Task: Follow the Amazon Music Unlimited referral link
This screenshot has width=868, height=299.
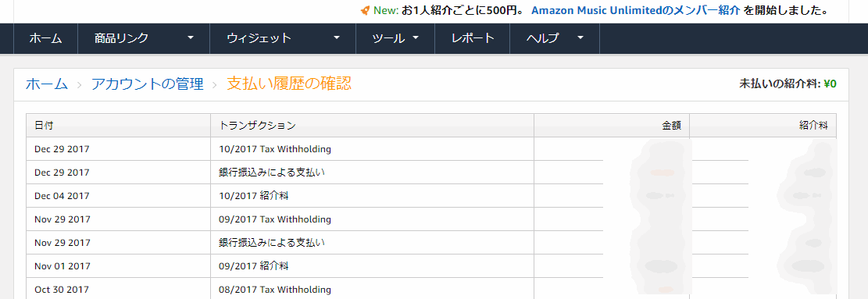Action: (635, 10)
